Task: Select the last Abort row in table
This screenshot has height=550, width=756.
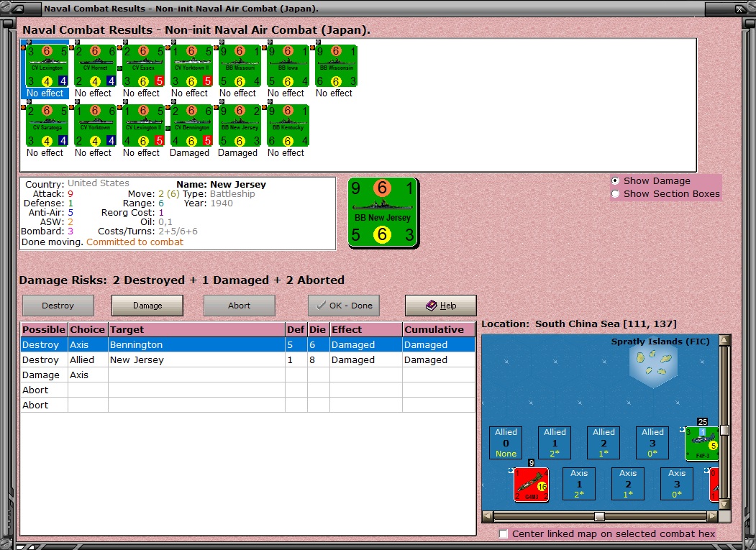Action: click(248, 405)
